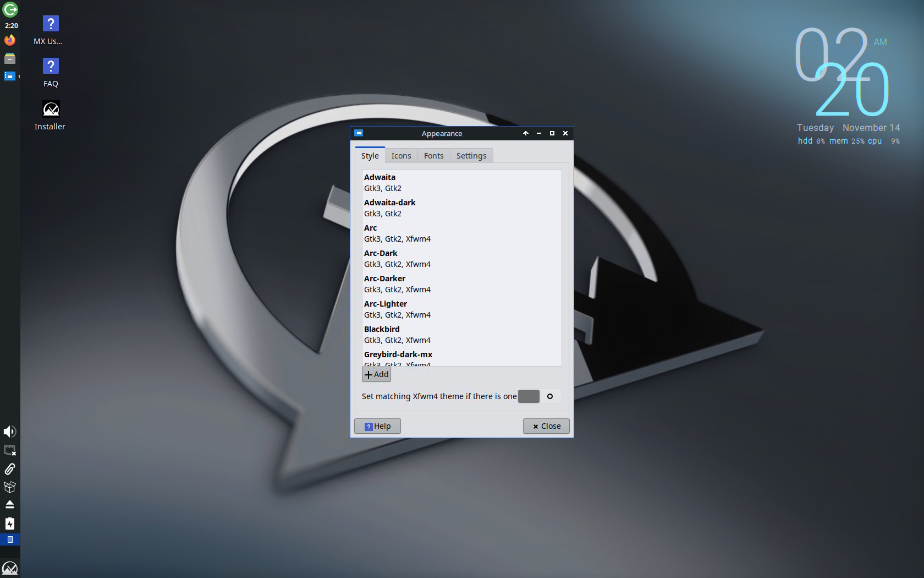Select the Blackbird theme
Screen dimensions: 924x578
coord(461,335)
